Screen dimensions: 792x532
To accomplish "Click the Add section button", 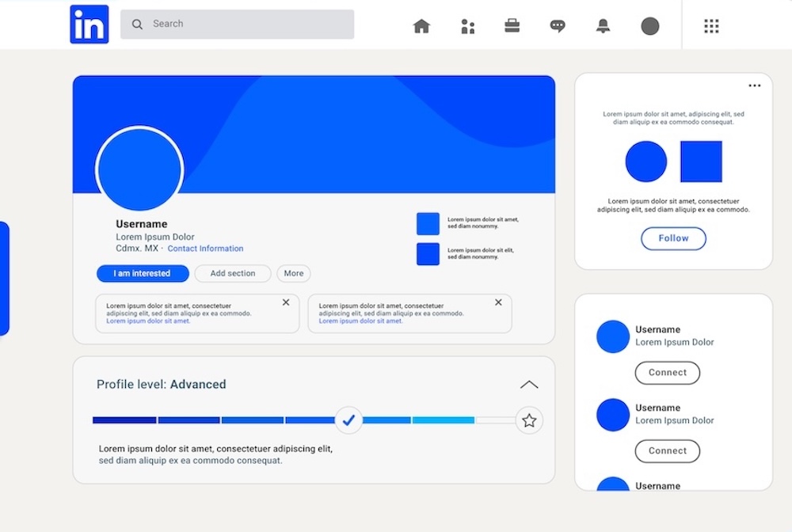I will point(233,274).
